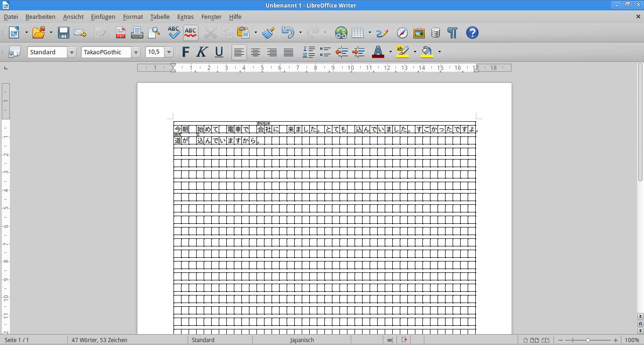Open LibreOffice Help question mark icon
The height and width of the screenshot is (345, 644).
pyautogui.click(x=472, y=33)
